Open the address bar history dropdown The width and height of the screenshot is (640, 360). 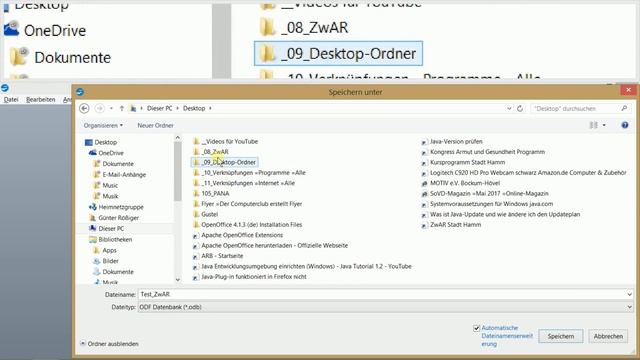[x=509, y=109]
